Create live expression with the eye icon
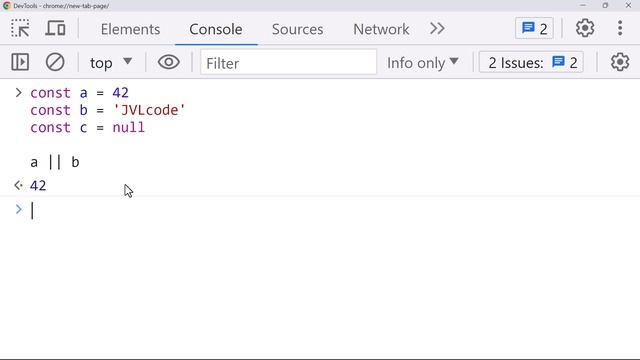Viewport: 640px width, 360px height. [x=169, y=62]
